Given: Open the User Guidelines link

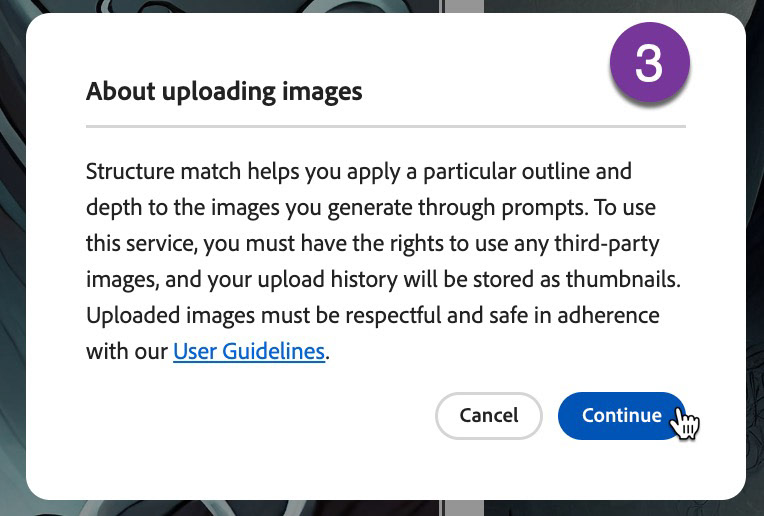Looking at the screenshot, I should tap(249, 351).
